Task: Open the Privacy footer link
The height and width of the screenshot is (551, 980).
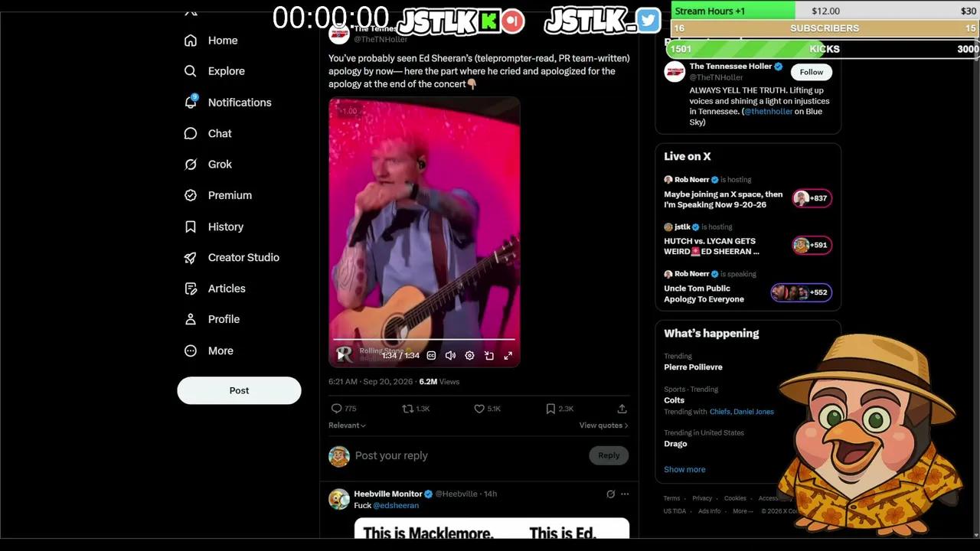Action: (x=702, y=498)
